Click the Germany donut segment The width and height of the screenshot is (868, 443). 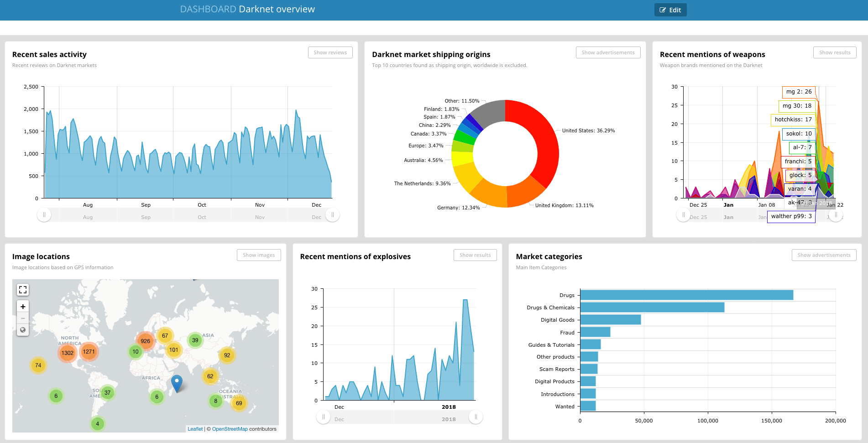coord(491,194)
